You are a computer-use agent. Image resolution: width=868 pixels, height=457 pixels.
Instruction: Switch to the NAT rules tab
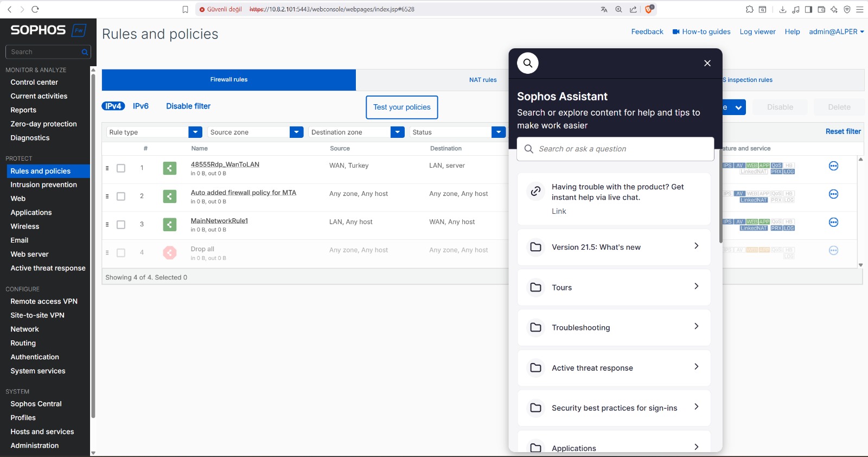pyautogui.click(x=482, y=80)
